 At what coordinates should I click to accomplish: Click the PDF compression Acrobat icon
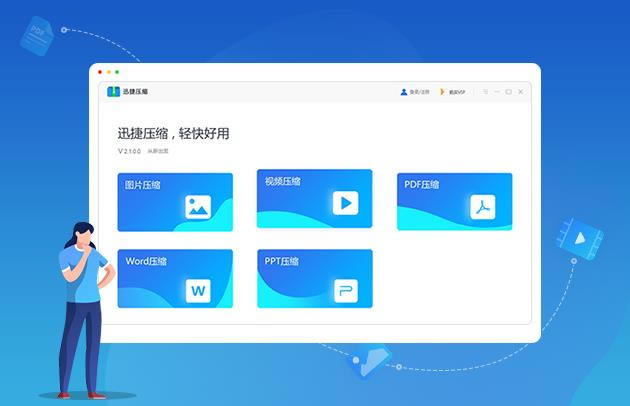click(x=483, y=207)
